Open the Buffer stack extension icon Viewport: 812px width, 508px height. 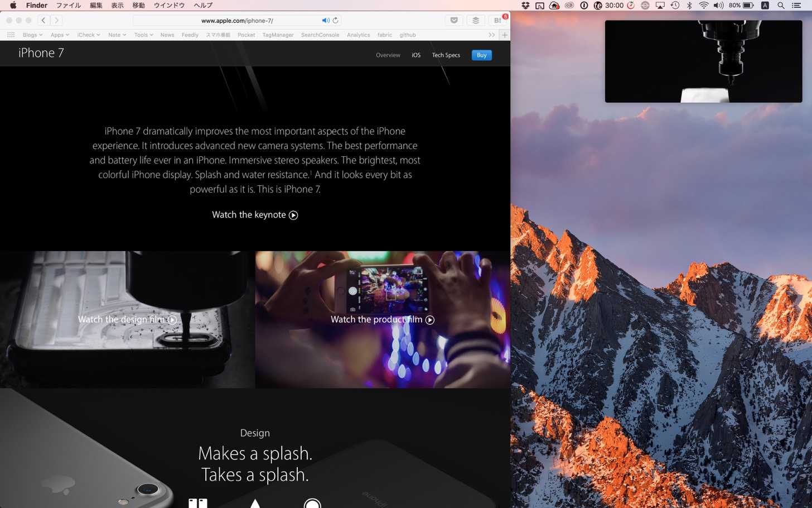476,20
